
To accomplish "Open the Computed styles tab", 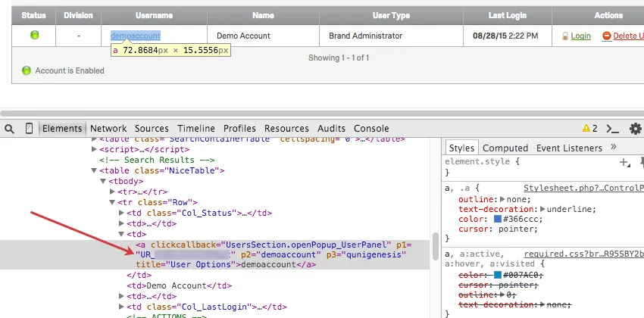I will 505,148.
